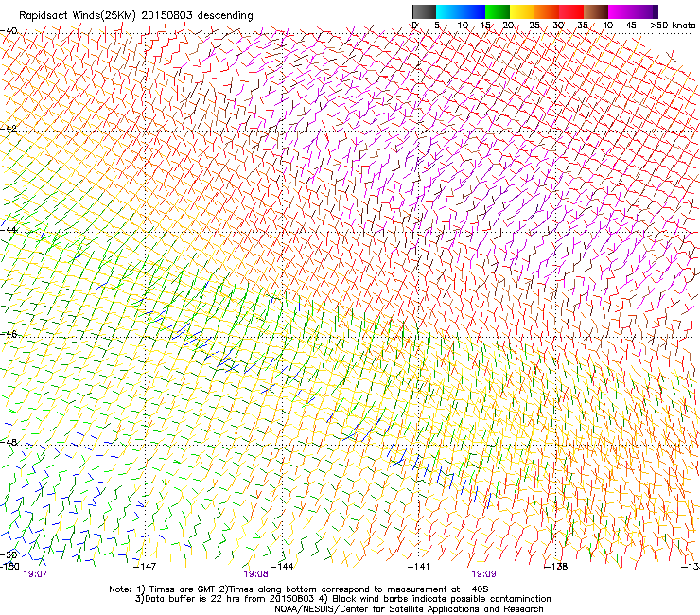Viewport: 700px width, 615px height.
Task: Click the brown 35-40 knots legend segment
Action: coord(596,11)
